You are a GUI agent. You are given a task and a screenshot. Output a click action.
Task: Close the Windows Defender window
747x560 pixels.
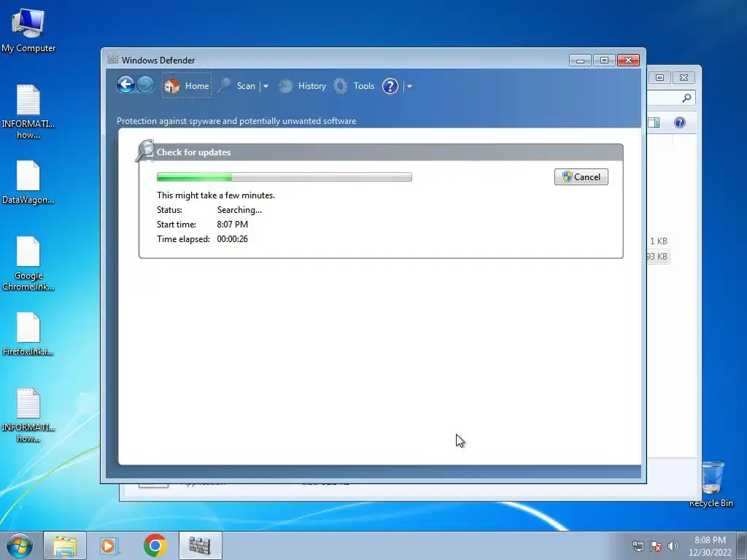tap(628, 60)
